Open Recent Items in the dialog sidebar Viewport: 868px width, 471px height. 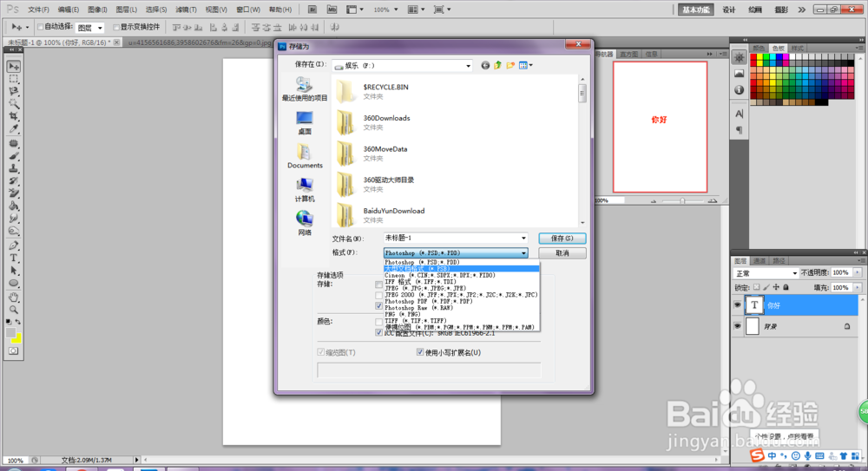tap(305, 89)
